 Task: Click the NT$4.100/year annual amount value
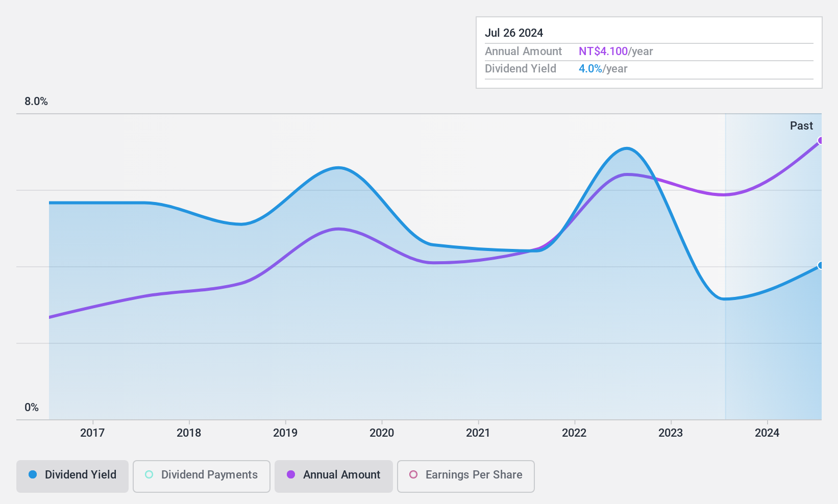point(616,52)
